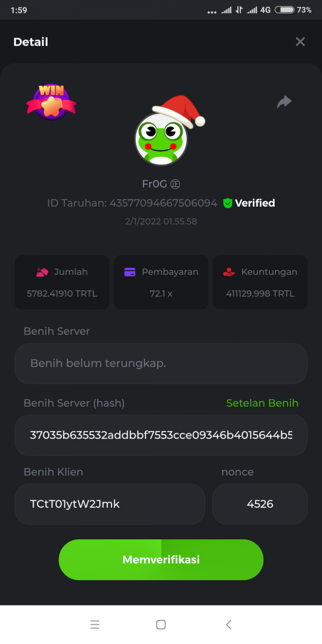322x644 pixels.
Task: Tap the Jumlah coins icon
Action: click(x=42, y=272)
